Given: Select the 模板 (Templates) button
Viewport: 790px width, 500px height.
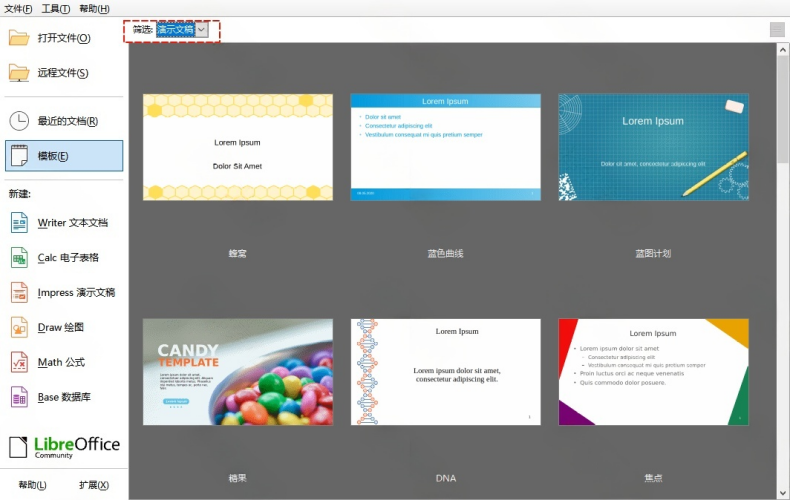Looking at the screenshot, I should coord(64,156).
